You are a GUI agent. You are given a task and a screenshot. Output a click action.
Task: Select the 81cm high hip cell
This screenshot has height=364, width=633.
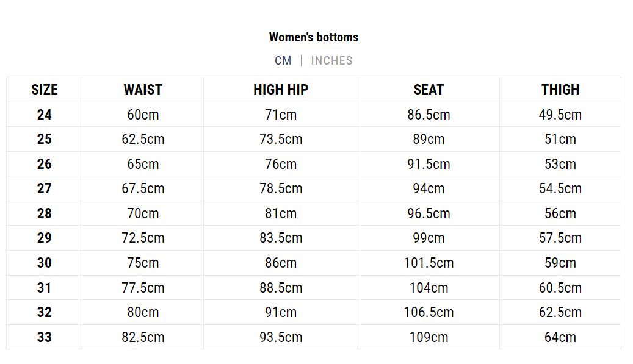pyautogui.click(x=281, y=213)
